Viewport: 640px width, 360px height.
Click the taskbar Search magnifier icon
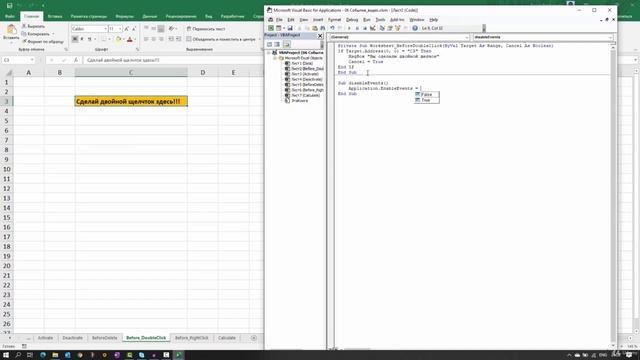[x=18, y=355]
